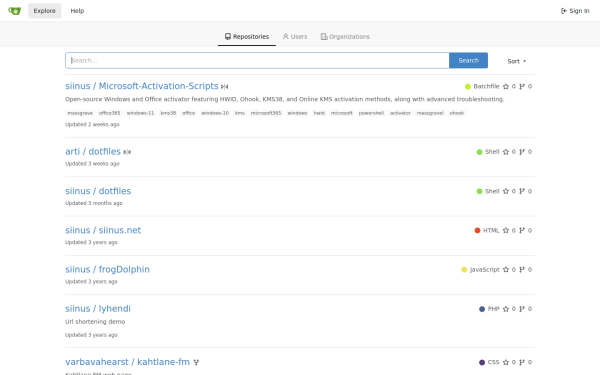Switch to the Organizations tab

[345, 37]
